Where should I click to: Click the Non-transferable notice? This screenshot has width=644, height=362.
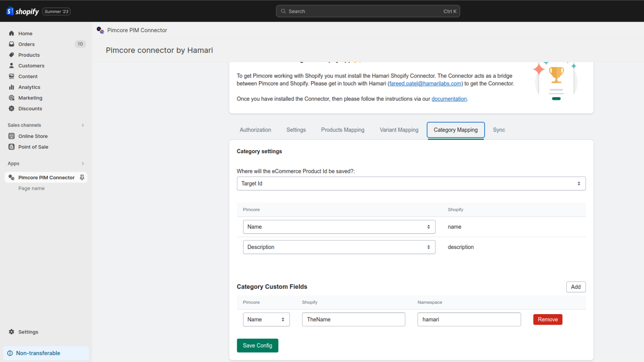tap(46, 353)
